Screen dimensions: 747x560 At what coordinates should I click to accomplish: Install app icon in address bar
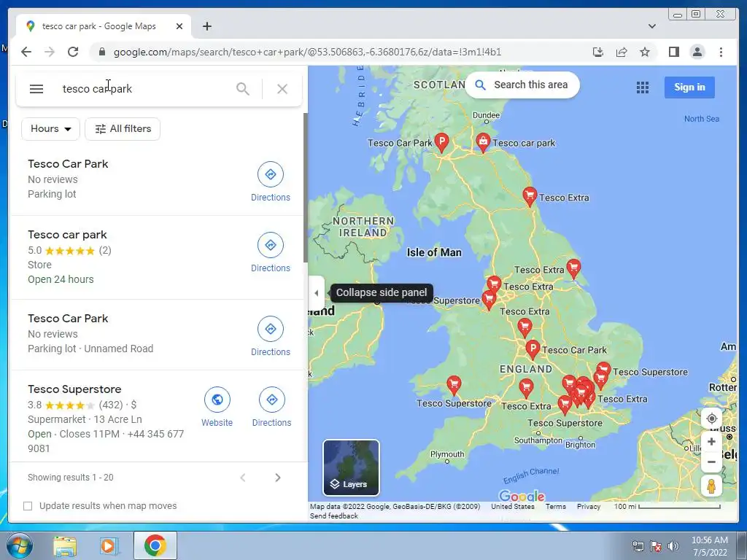(598, 52)
